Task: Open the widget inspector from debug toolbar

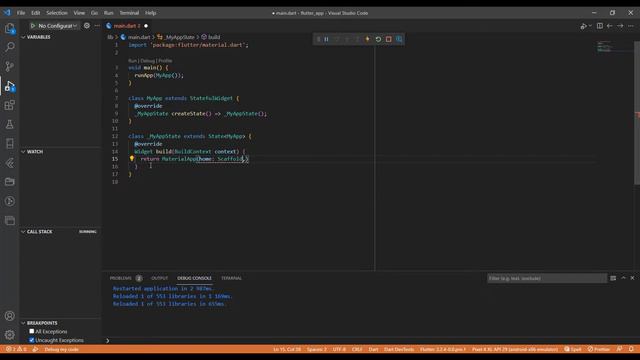Action: (399, 39)
